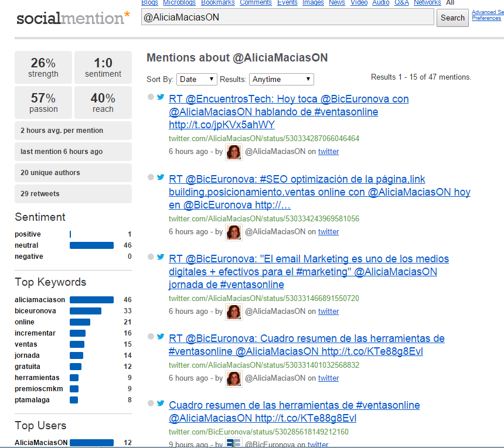Click Twitter bird icon beside email Marketing tweet
The width and height of the screenshot is (504, 448).
pos(161,257)
